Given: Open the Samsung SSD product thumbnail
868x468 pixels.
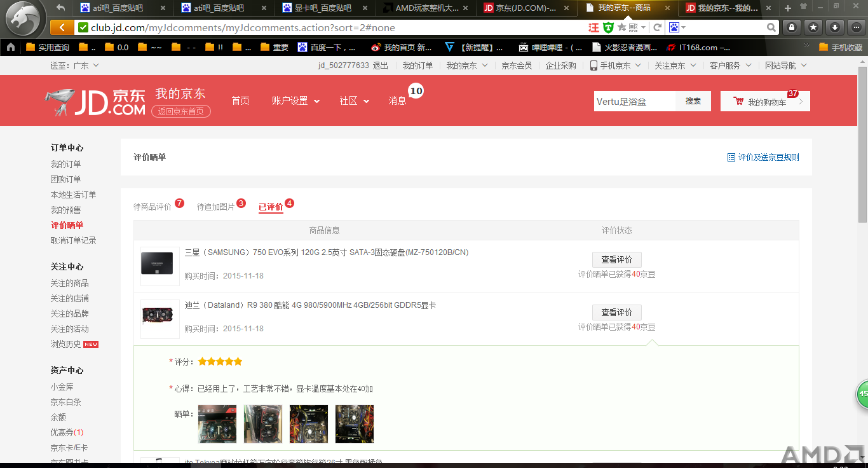Looking at the screenshot, I should point(160,266).
